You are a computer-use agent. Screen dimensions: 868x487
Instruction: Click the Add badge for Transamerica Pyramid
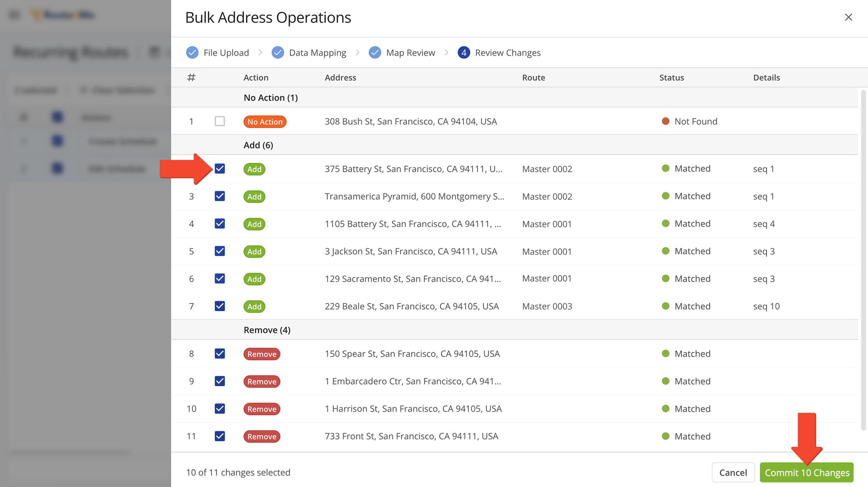(254, 197)
